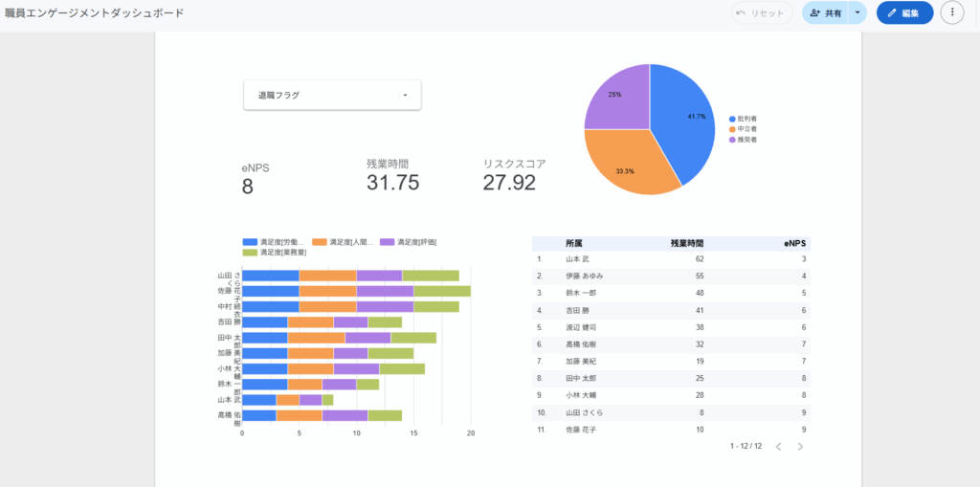Sort table by eNPS column header

795,243
